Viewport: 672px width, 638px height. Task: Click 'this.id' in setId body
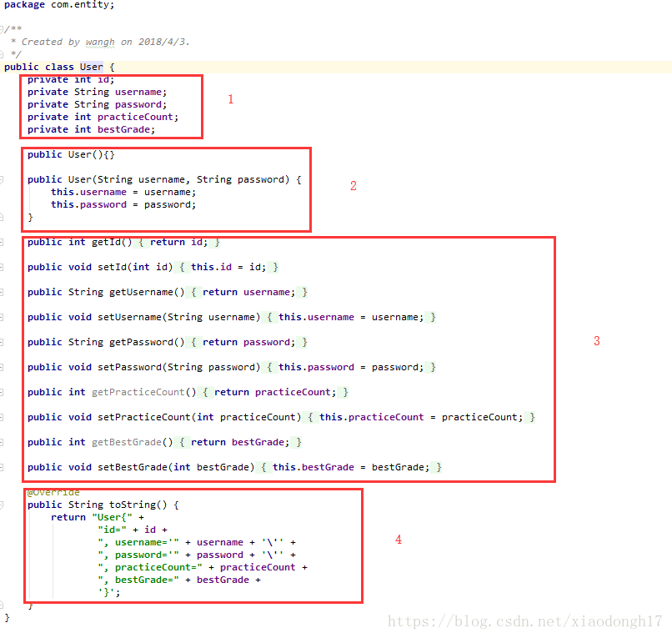(211, 267)
